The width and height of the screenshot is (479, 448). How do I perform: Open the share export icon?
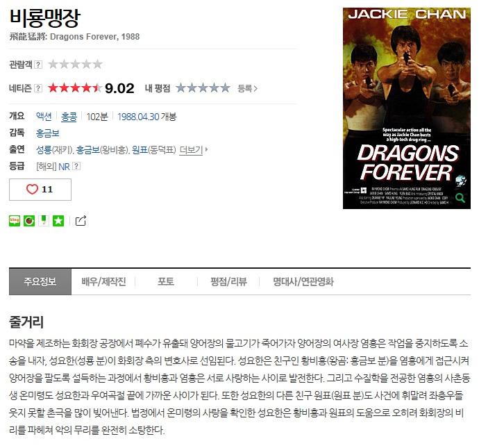[x=81, y=221]
